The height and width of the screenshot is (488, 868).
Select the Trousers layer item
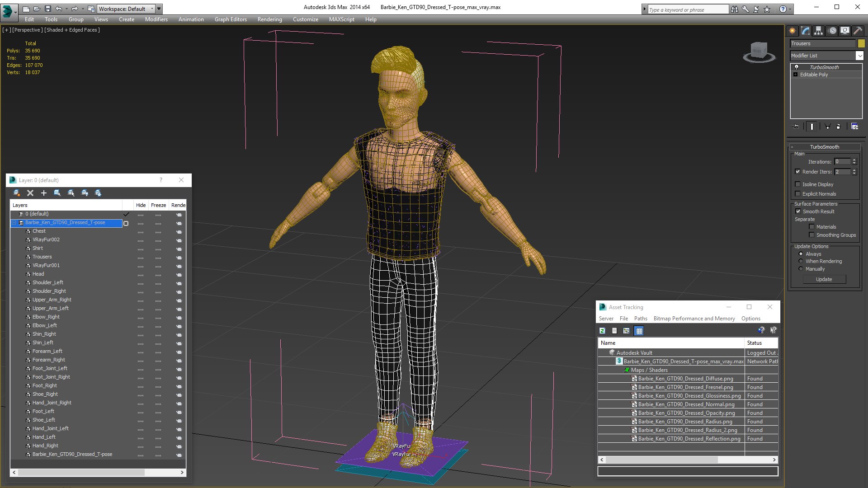(x=42, y=257)
